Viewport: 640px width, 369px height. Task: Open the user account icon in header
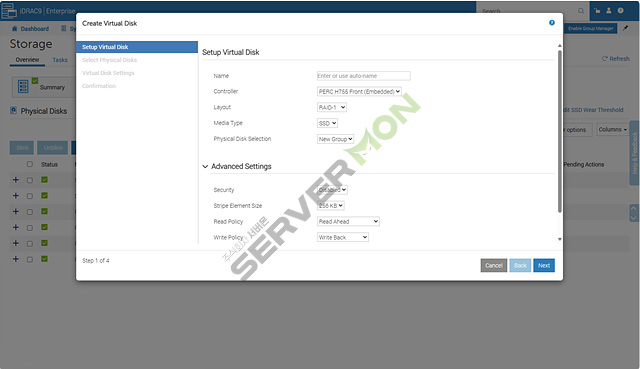click(609, 11)
